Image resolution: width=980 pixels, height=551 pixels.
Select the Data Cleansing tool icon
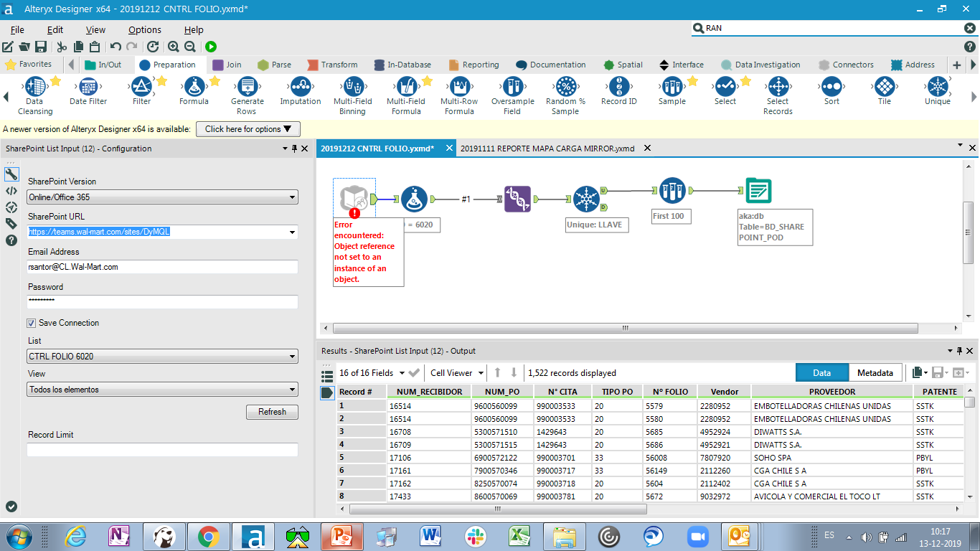tap(34, 88)
